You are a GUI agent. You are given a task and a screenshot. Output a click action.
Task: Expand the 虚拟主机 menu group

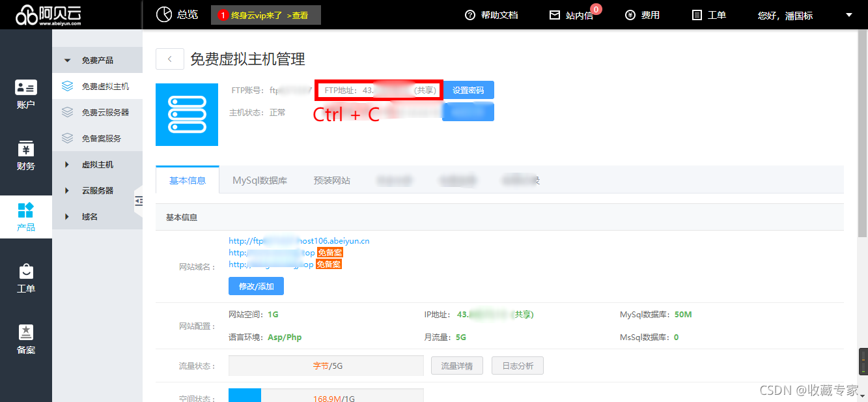(x=98, y=164)
